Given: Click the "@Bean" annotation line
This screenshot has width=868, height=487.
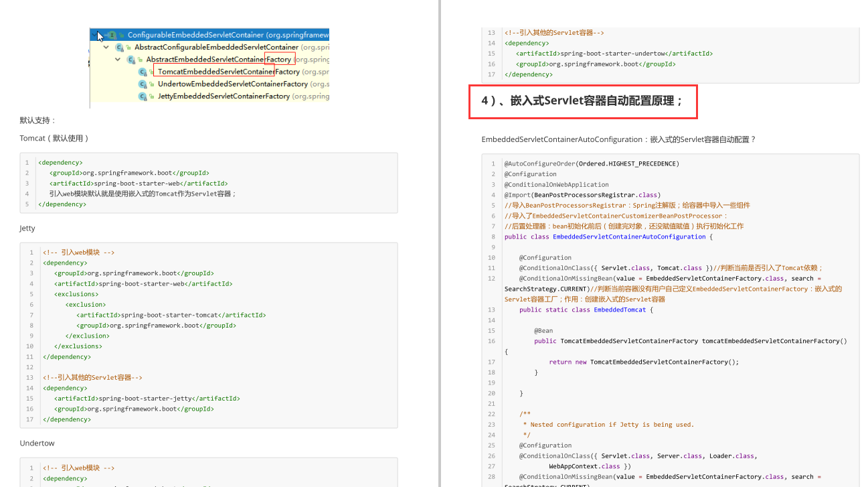Looking at the screenshot, I should (543, 331).
